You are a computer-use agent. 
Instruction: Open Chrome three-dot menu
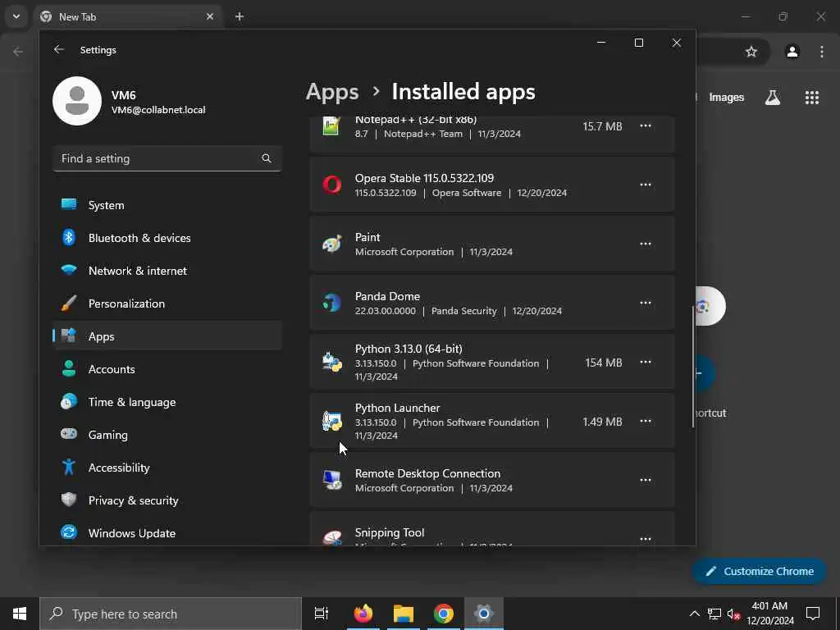[822, 52]
